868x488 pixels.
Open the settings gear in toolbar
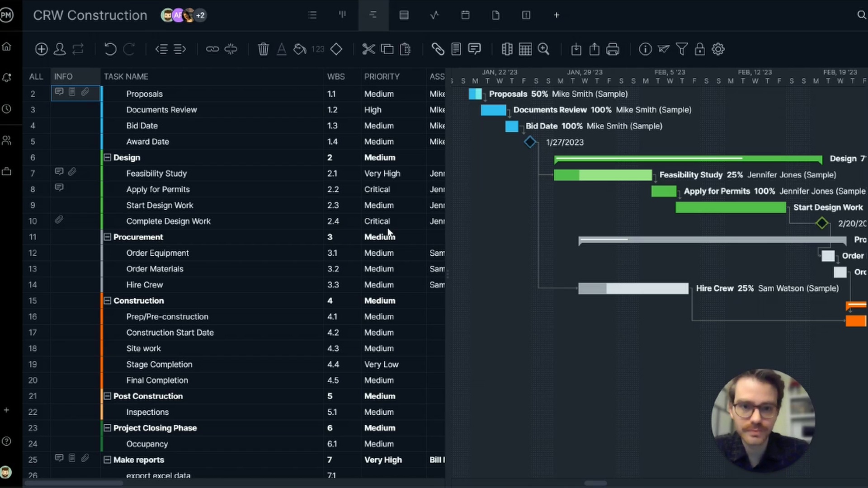coord(718,49)
